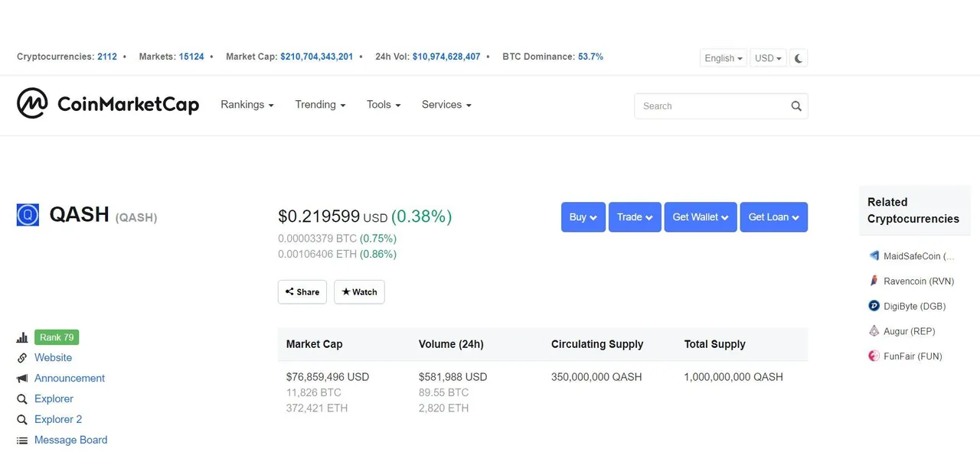980x452 pixels.
Task: Click the magnifier icon beside Explorer 2
Action: tap(22, 420)
